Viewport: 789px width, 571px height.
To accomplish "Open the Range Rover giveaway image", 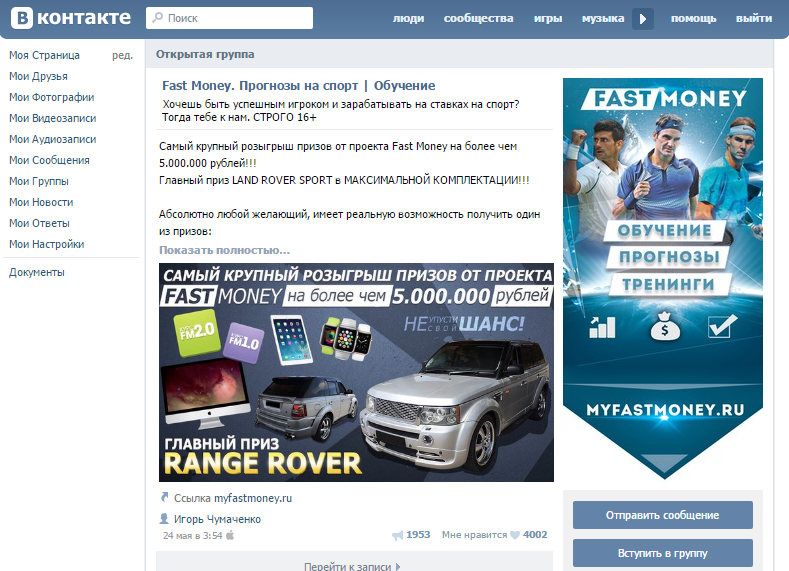I will [356, 372].
